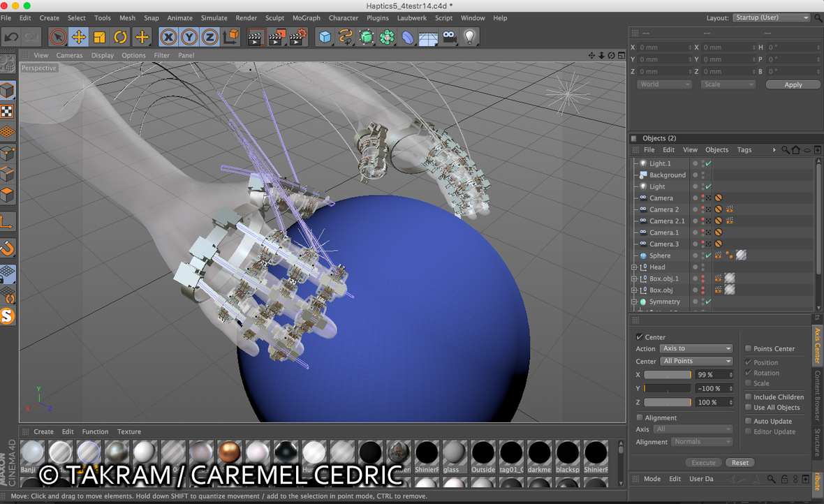Switch to the Content Browser tab
The height and width of the screenshot is (504, 824).
[817, 395]
